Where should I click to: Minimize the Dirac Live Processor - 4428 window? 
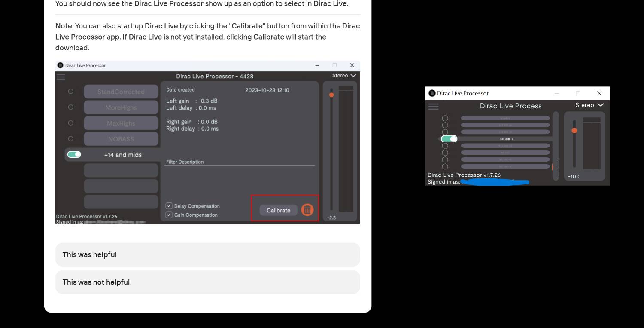click(317, 65)
